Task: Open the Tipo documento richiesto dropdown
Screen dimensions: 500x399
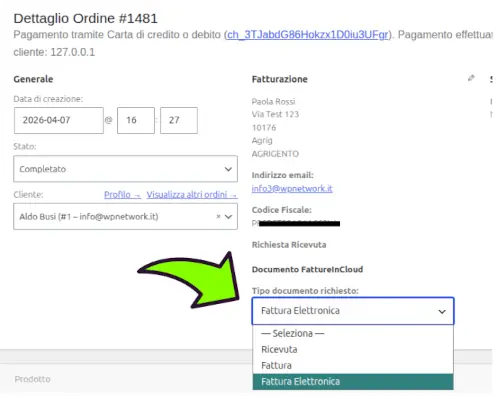Action: (353, 311)
